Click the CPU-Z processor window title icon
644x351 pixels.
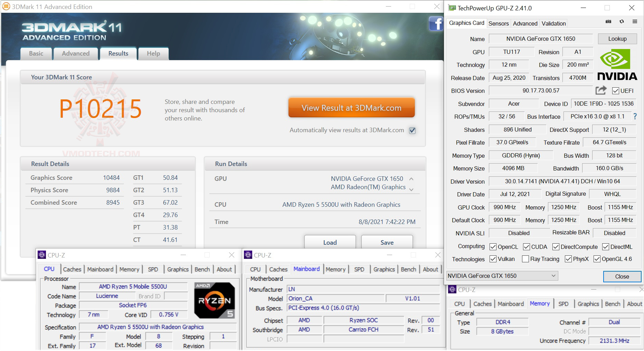pyautogui.click(x=42, y=255)
